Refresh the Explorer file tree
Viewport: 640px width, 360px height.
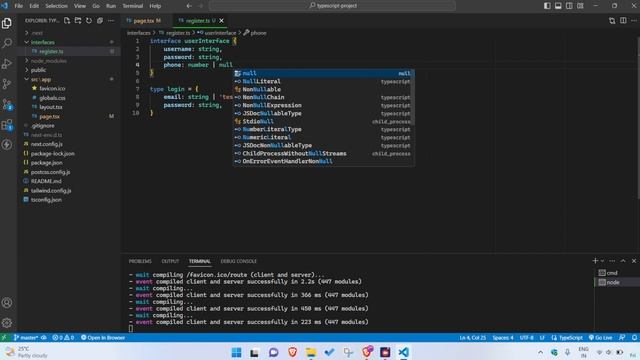tap(89, 20)
